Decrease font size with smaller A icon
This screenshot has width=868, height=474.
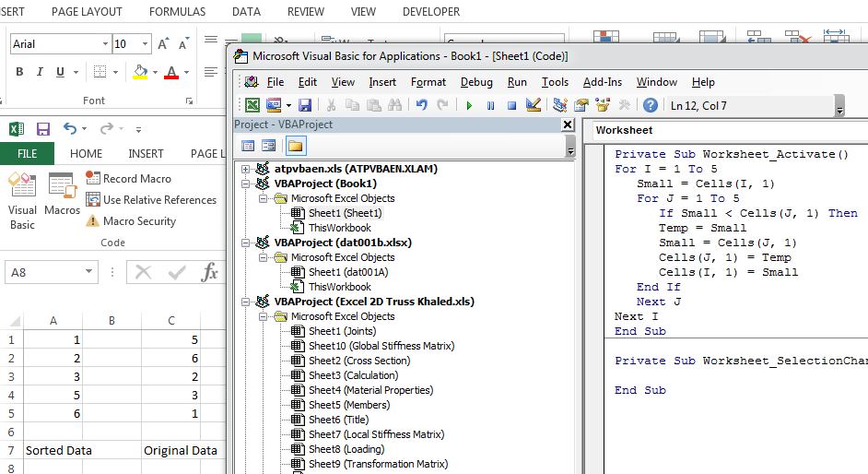[183, 43]
